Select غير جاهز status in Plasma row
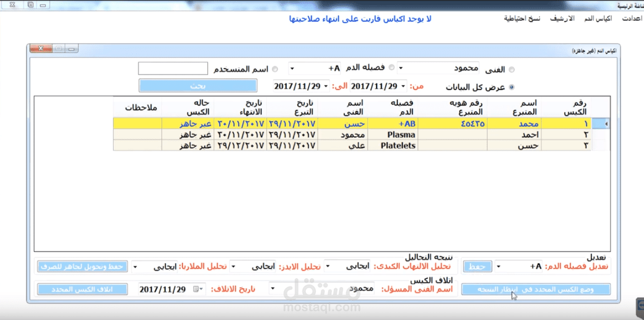 188,135
